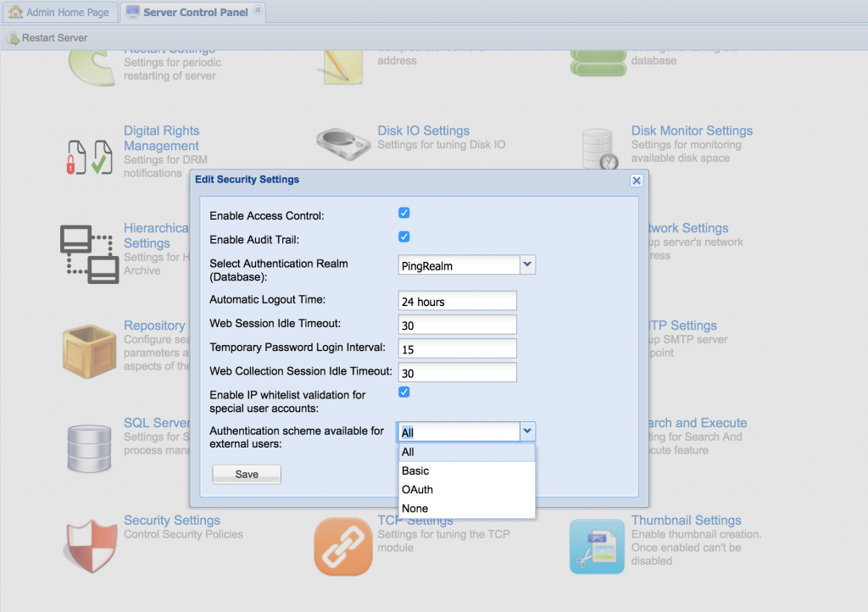Open the Digital Rights Management link
The height and width of the screenshot is (612, 868).
tap(161, 138)
